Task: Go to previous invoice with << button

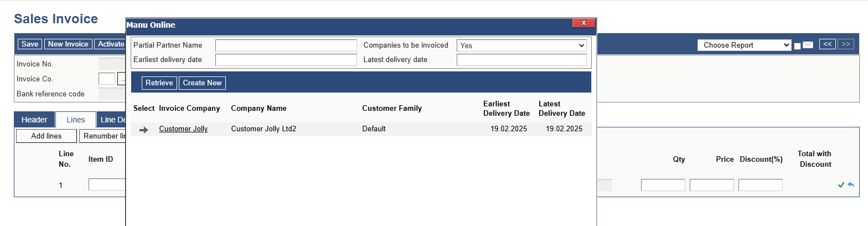Action: click(x=827, y=44)
